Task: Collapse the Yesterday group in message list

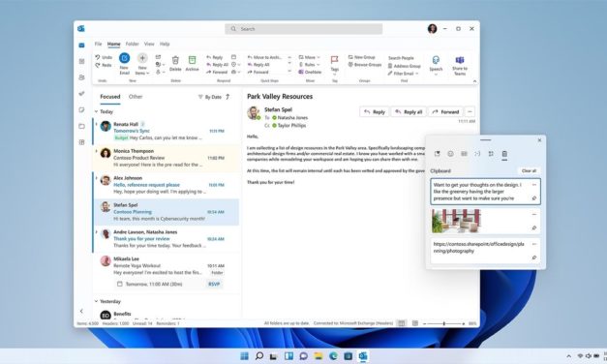Action: click(x=97, y=301)
